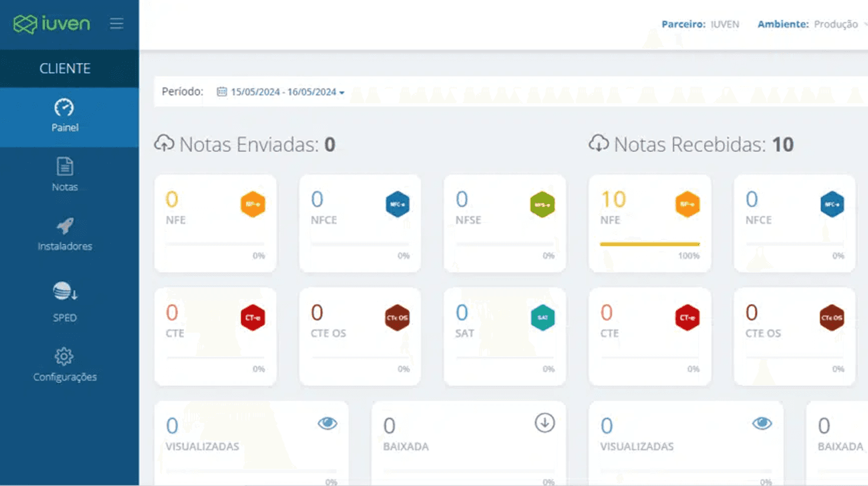Click the NFE count 0 in Notas Enviadas
Image resolution: width=868 pixels, height=486 pixels.
[x=172, y=199]
